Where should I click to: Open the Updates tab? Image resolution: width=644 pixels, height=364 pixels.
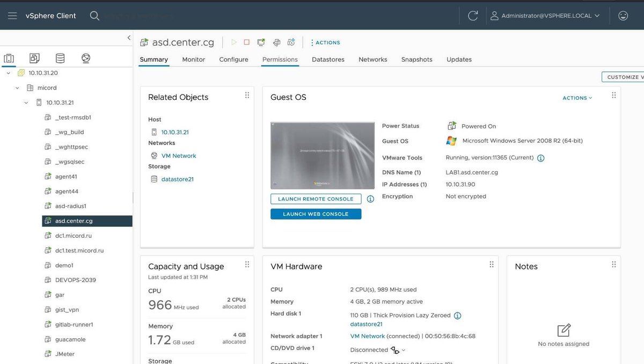[459, 60]
